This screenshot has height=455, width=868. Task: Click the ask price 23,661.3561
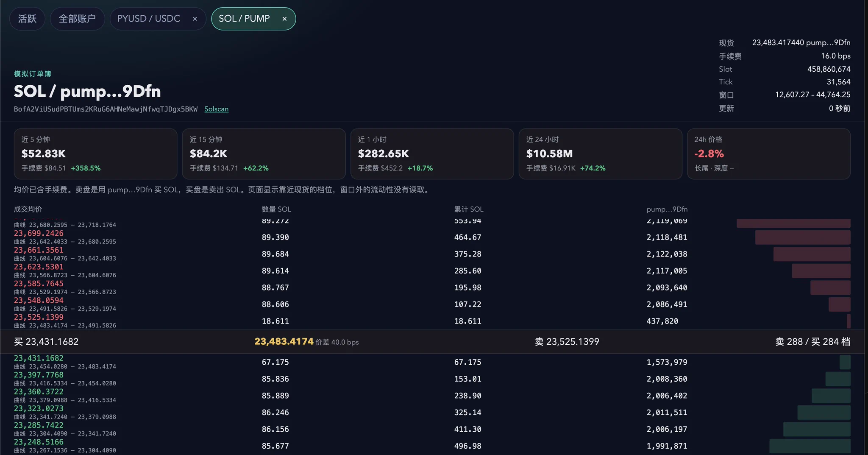click(x=39, y=250)
